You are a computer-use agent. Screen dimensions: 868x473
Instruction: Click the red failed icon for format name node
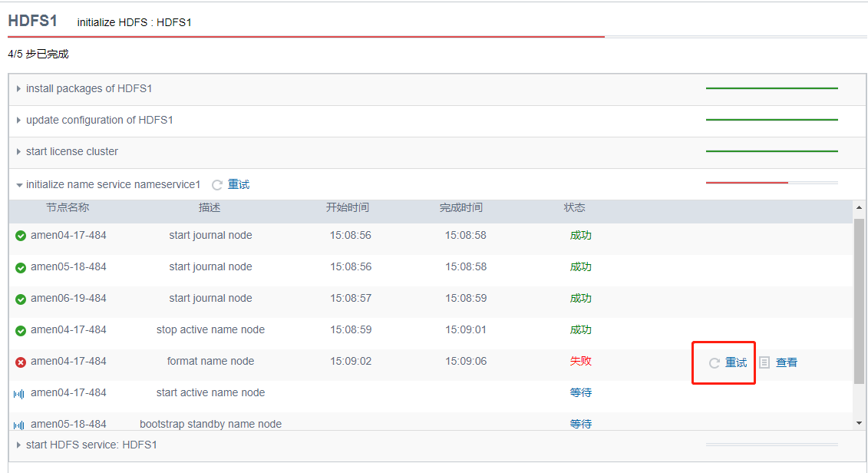(21, 362)
